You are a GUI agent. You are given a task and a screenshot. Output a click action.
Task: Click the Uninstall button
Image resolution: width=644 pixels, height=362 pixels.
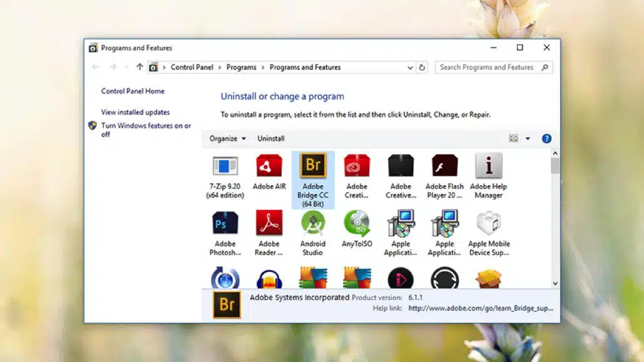click(x=270, y=138)
